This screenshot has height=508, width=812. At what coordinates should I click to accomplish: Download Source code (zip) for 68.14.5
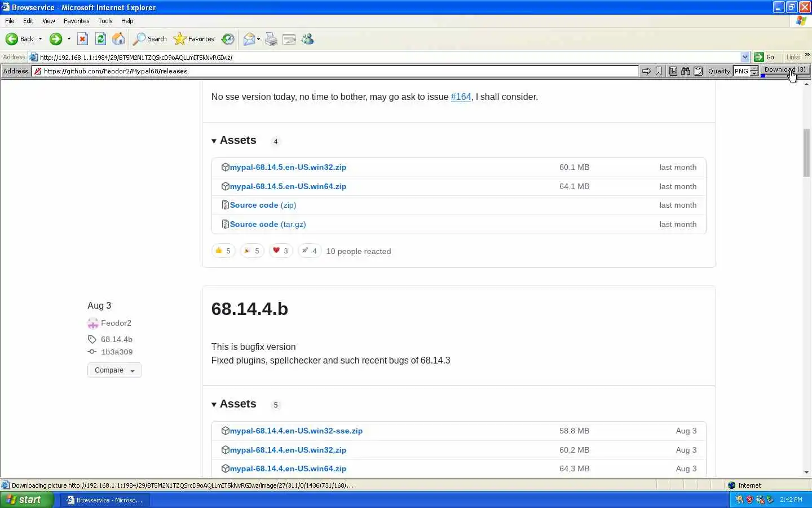(x=263, y=205)
